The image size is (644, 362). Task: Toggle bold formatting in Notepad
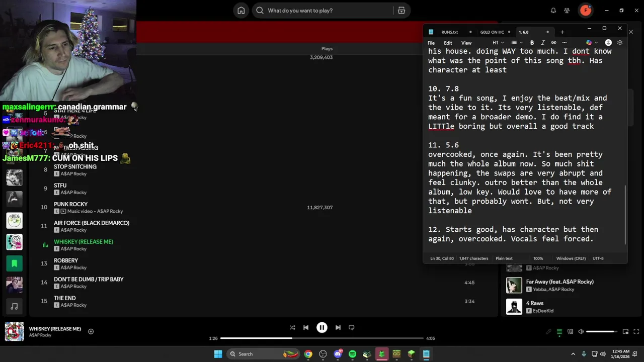coord(532,43)
